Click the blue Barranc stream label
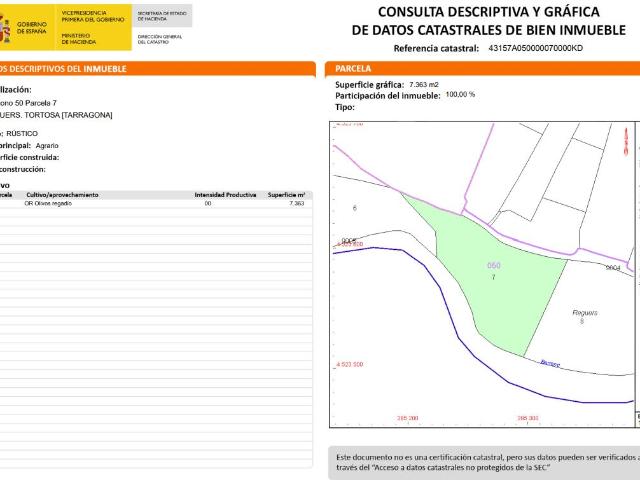The width and height of the screenshot is (640, 480). click(x=549, y=362)
